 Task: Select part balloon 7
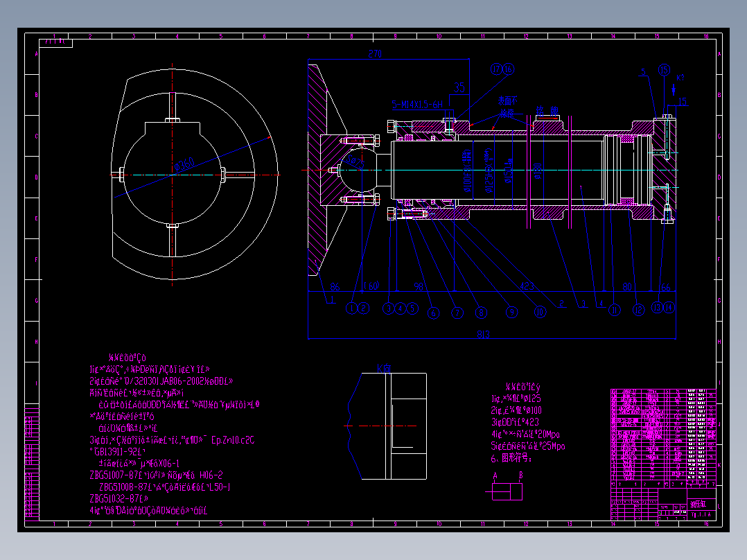457,313
